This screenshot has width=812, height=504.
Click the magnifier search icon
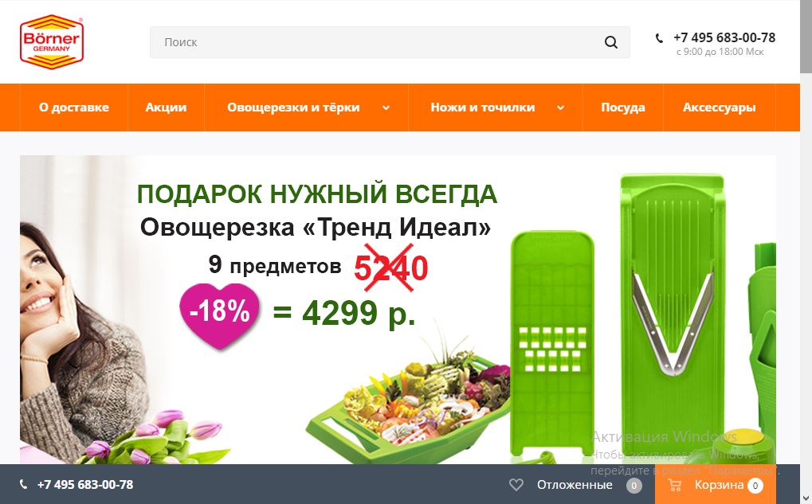coord(611,42)
